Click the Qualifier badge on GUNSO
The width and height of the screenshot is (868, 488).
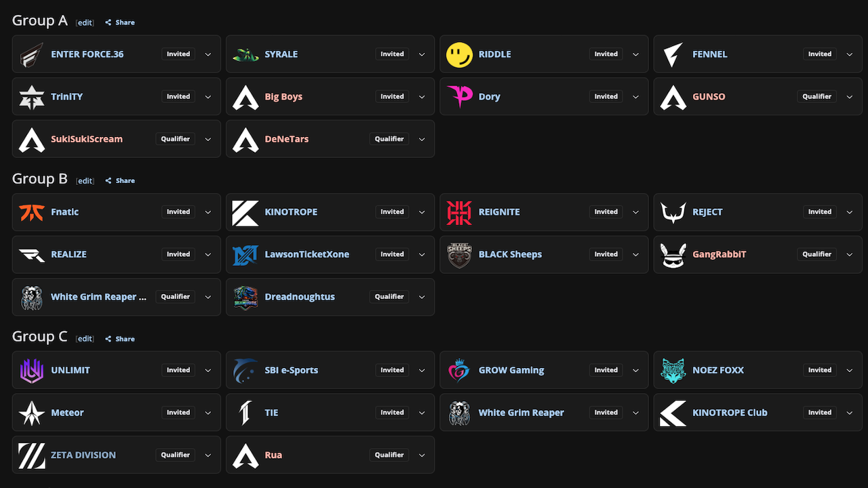(x=816, y=97)
